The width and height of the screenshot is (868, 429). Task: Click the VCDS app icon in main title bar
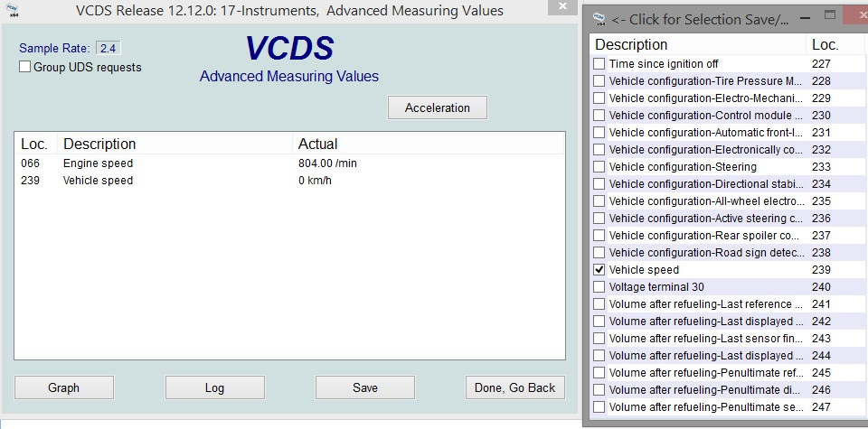click(x=12, y=11)
